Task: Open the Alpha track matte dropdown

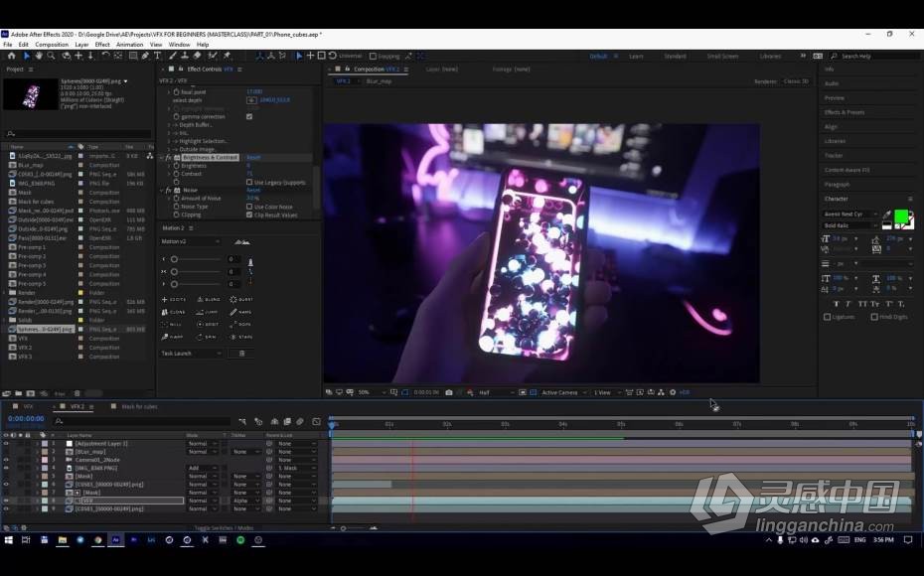Action: pyautogui.click(x=245, y=501)
